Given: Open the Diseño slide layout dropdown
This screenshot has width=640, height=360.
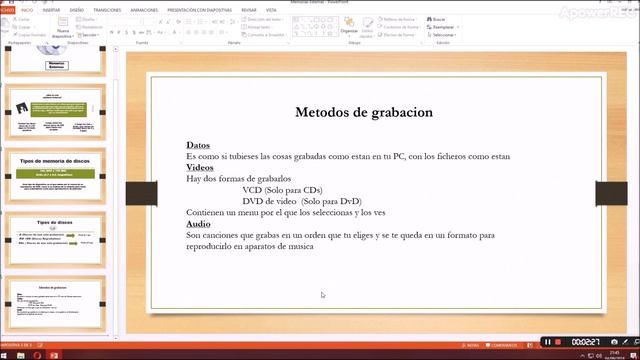Looking at the screenshot, I should point(86,19).
